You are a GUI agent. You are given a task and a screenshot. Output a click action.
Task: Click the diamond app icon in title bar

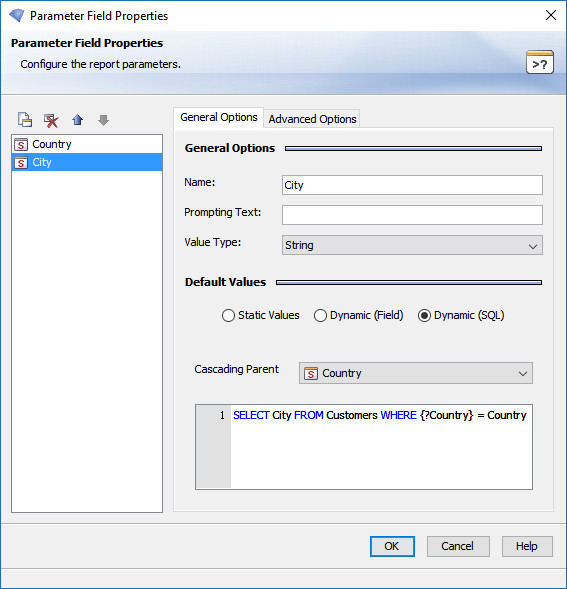(17, 15)
